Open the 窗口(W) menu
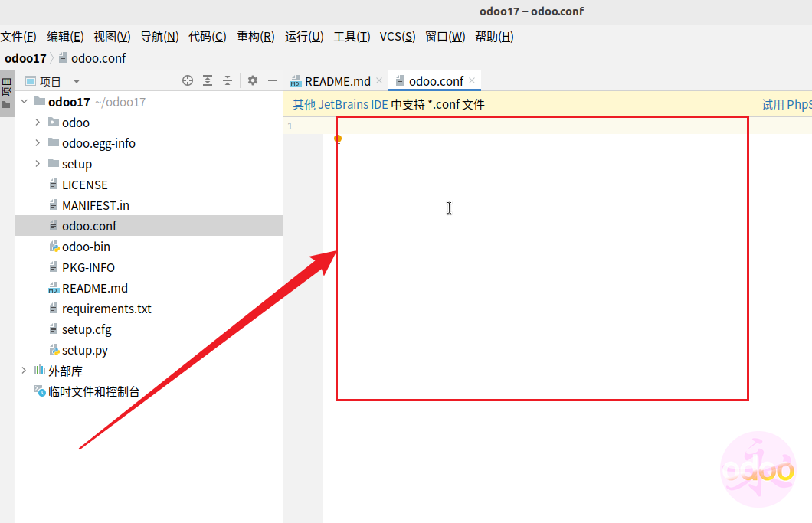 click(445, 37)
